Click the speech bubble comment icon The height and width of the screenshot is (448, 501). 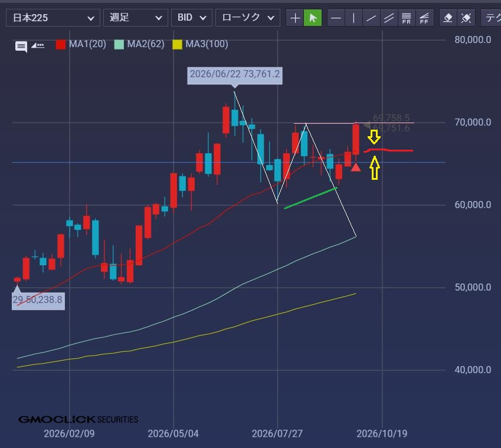tap(21, 47)
